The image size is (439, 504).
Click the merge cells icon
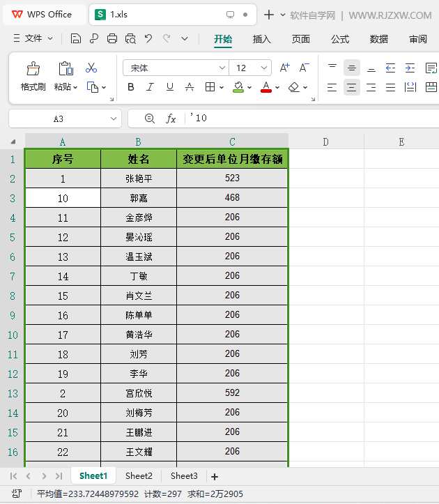[431, 87]
